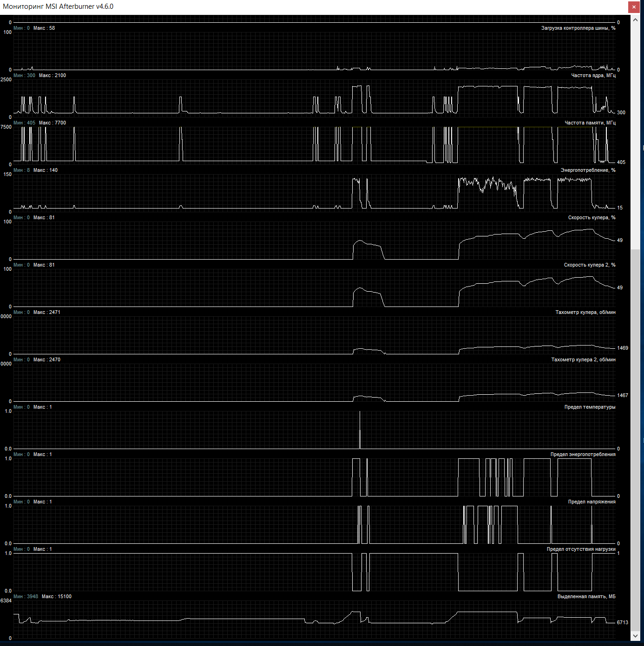Close the MSI Afterburner monitoring window
This screenshot has width=644, height=646.
634,7
